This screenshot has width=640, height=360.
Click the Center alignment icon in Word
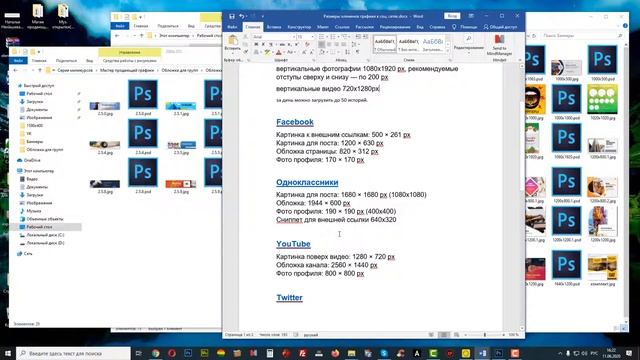point(329,44)
